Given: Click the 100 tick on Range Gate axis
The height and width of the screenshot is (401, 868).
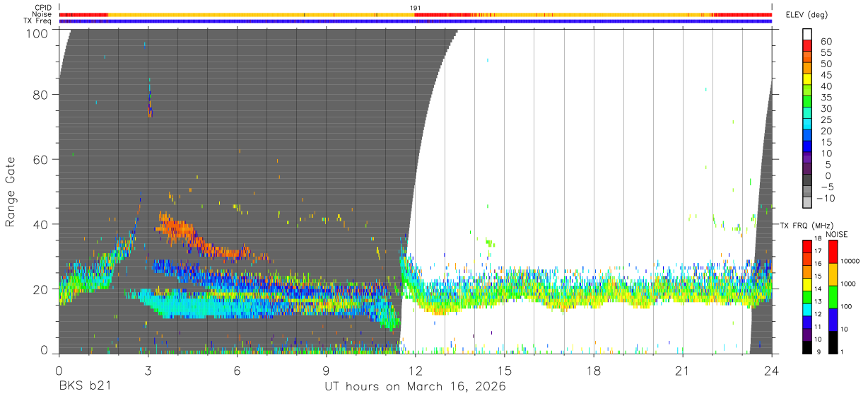Looking at the screenshot, I should pos(38,33).
